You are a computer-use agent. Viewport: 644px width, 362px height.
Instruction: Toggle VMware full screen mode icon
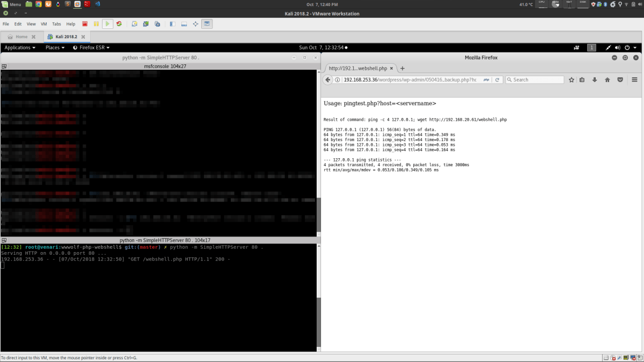point(195,24)
